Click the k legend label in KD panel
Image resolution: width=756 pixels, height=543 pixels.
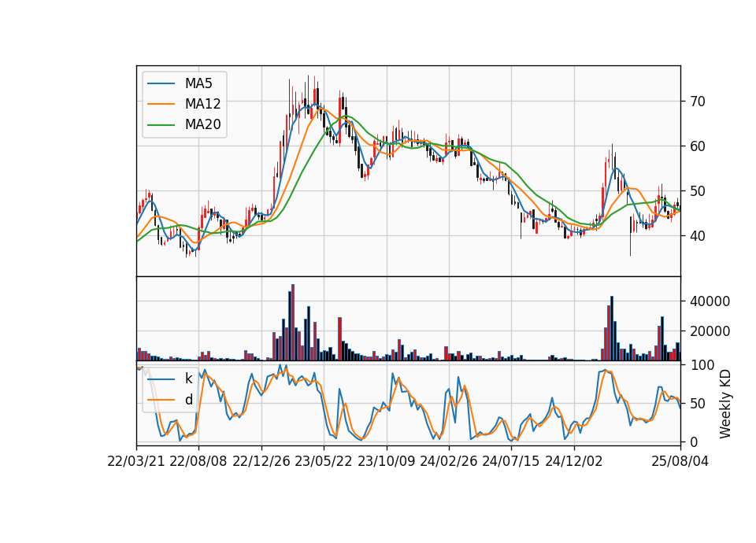(188, 379)
